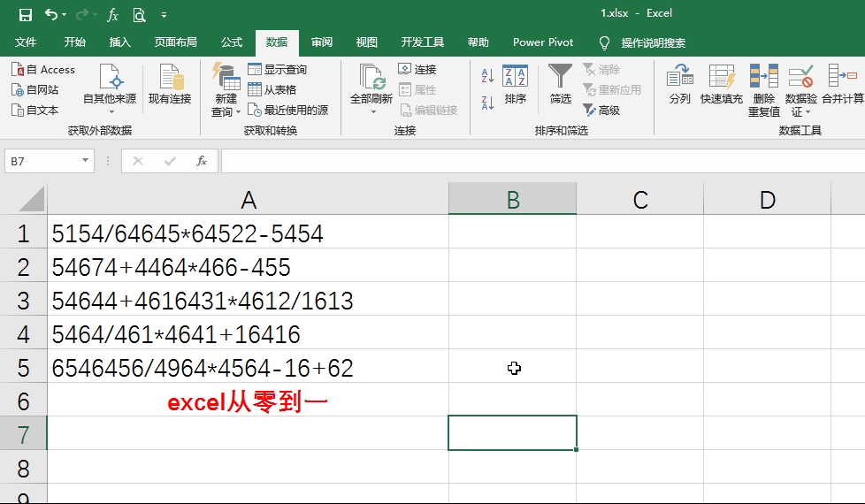
Task: Click the fx insert function icon in title bar
Action: 112,15
